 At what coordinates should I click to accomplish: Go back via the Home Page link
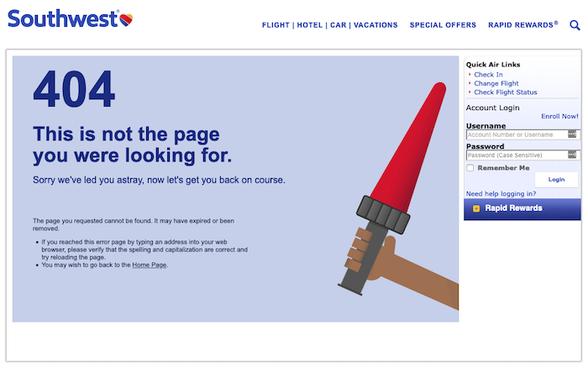pyautogui.click(x=150, y=265)
